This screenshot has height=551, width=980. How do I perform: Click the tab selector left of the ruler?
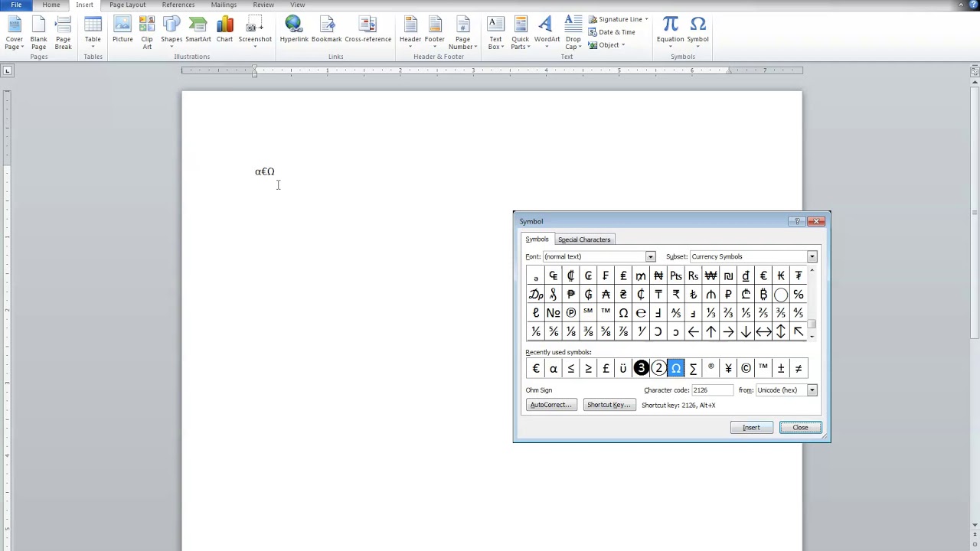7,71
